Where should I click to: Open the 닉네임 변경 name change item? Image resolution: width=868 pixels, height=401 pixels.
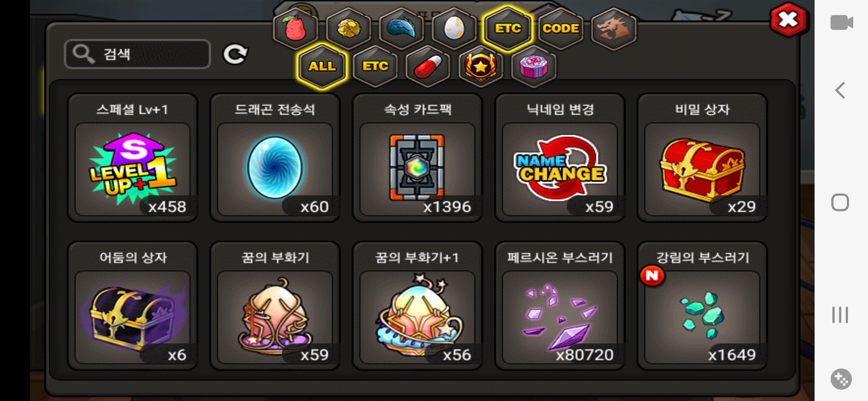click(x=560, y=157)
